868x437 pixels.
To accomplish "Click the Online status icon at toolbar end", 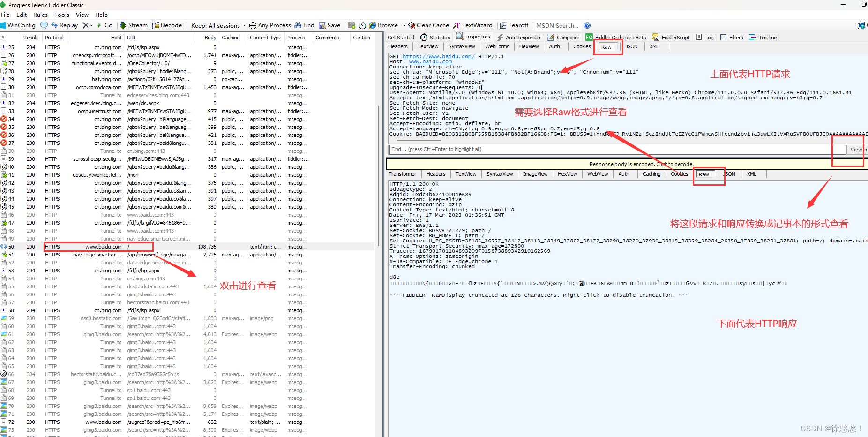I will click(x=861, y=25).
